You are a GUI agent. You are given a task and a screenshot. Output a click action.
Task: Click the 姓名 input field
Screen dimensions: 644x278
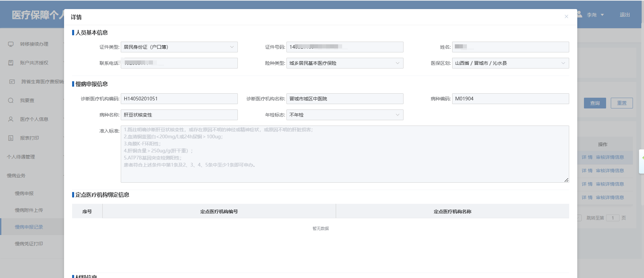click(x=511, y=47)
